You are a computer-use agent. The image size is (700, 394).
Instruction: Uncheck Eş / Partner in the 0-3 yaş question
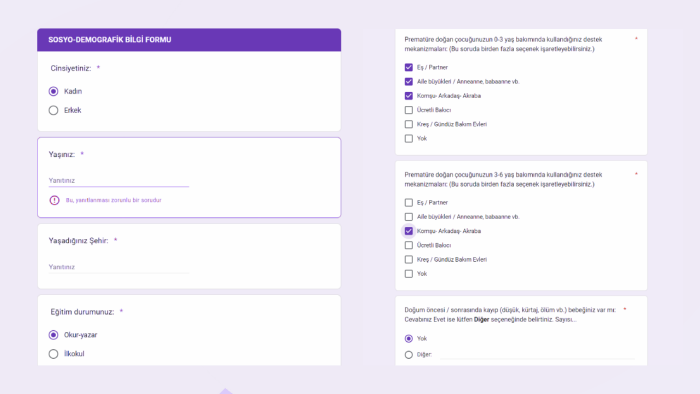tap(409, 67)
